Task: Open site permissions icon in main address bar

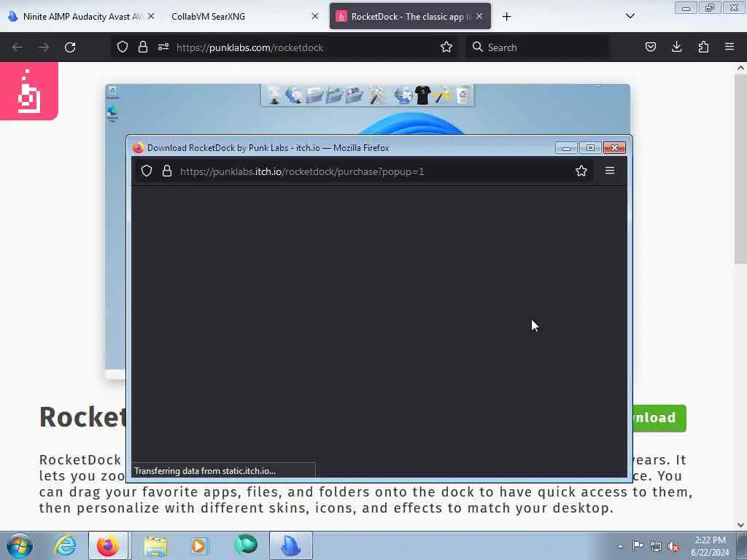Action: tap(163, 47)
